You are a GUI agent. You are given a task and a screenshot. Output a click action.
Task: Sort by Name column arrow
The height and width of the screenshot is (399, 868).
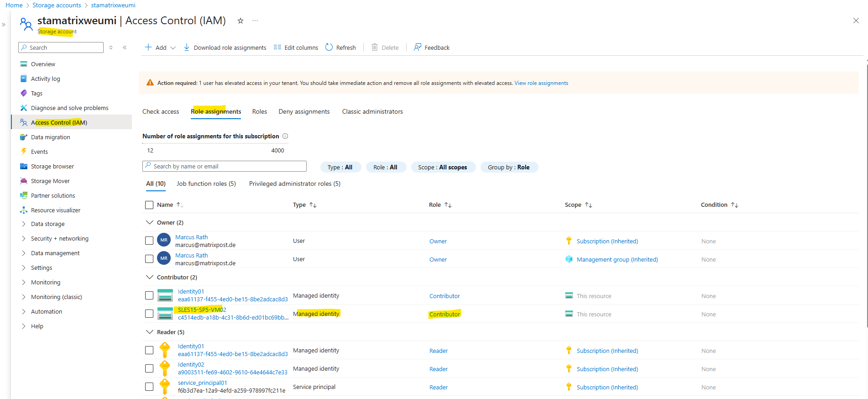point(180,205)
